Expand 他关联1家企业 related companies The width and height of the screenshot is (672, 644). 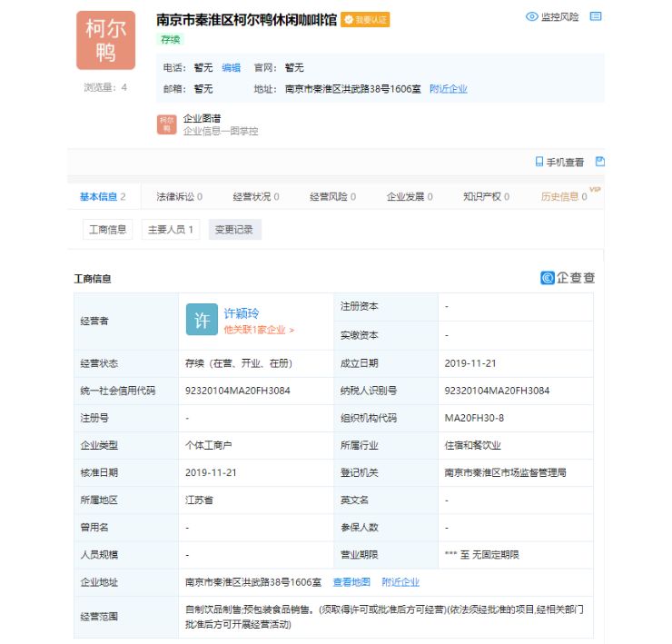click(x=259, y=330)
